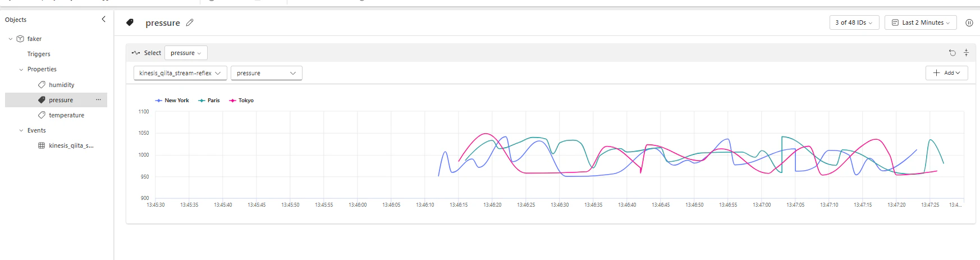Click the temperature property tag icon

pos(42,115)
